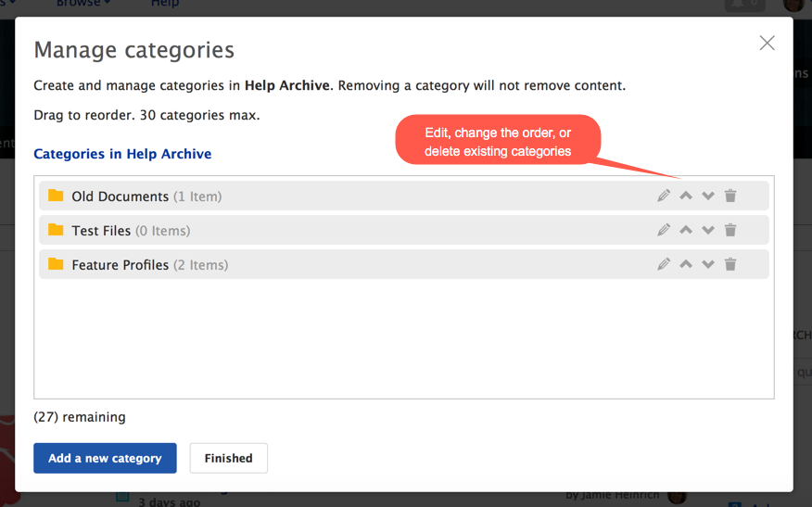Move Feature Profiles category down
Screen dimensions: 812x507
[x=708, y=264]
